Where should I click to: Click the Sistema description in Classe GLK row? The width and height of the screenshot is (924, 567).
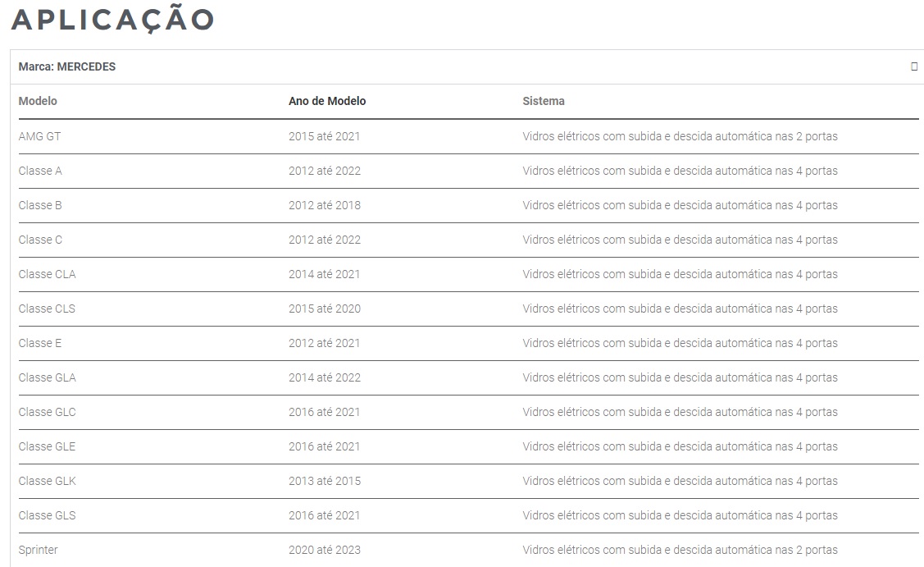(x=680, y=481)
